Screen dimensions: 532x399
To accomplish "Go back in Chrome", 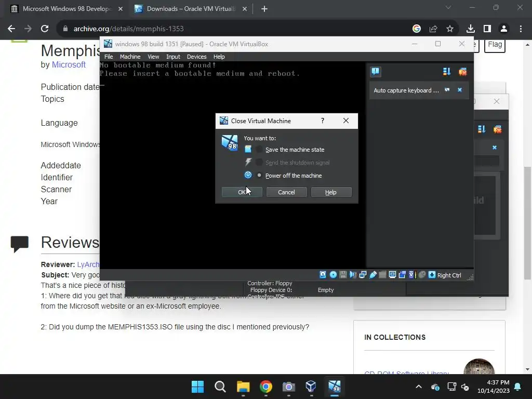I will [11, 29].
